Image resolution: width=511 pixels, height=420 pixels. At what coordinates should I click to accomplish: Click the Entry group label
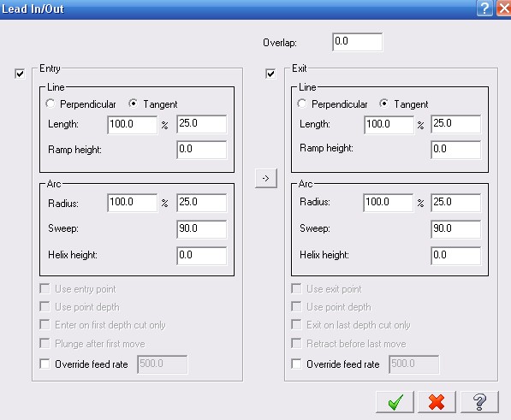[x=50, y=68]
